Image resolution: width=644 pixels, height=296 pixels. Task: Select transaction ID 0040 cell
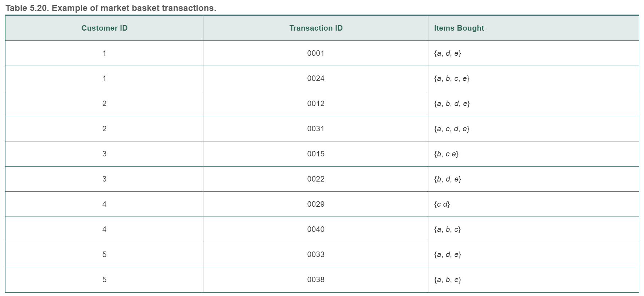[316, 229]
